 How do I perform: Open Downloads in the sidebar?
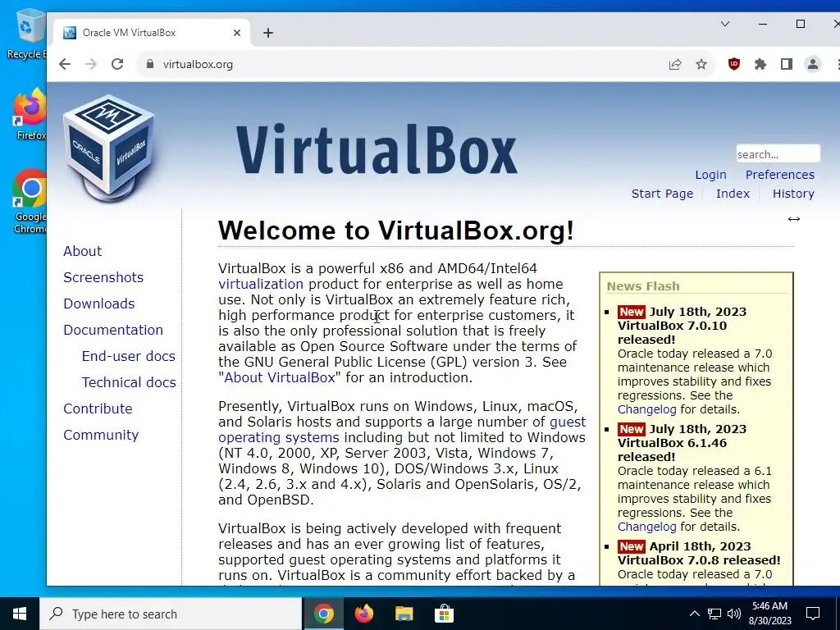[99, 304]
